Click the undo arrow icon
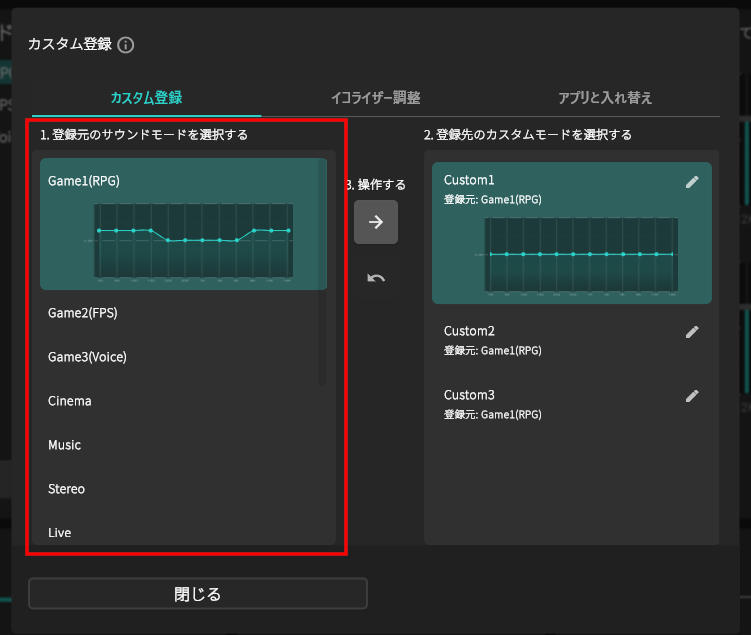The width and height of the screenshot is (751, 635). (x=376, y=278)
